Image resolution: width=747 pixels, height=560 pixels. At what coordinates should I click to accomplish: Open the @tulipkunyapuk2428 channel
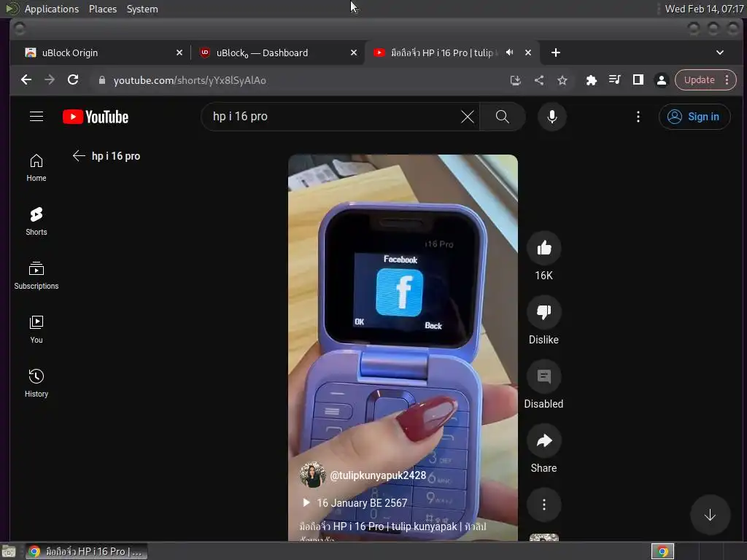pyautogui.click(x=378, y=475)
